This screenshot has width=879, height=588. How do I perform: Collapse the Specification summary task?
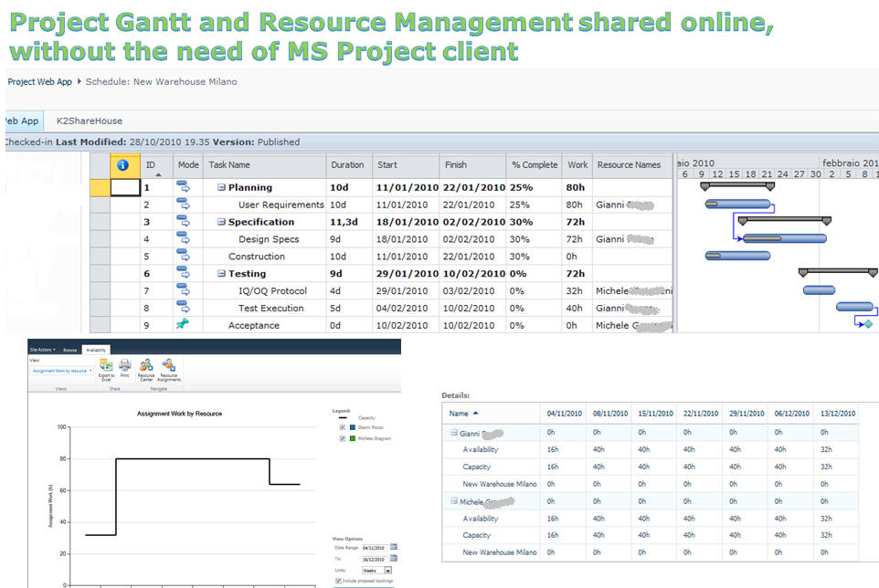221,222
